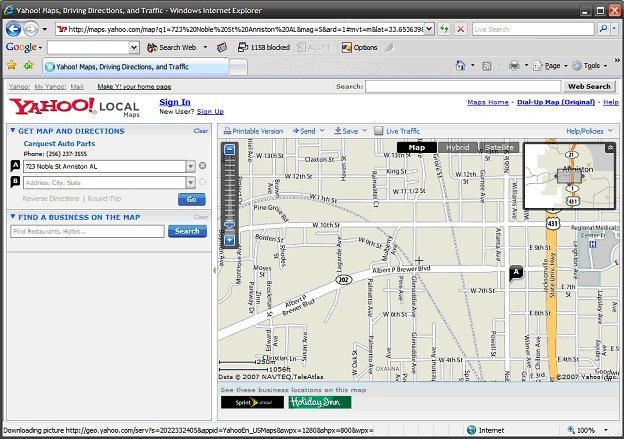Open address A suggestions dropdown

pyautogui.click(x=191, y=166)
